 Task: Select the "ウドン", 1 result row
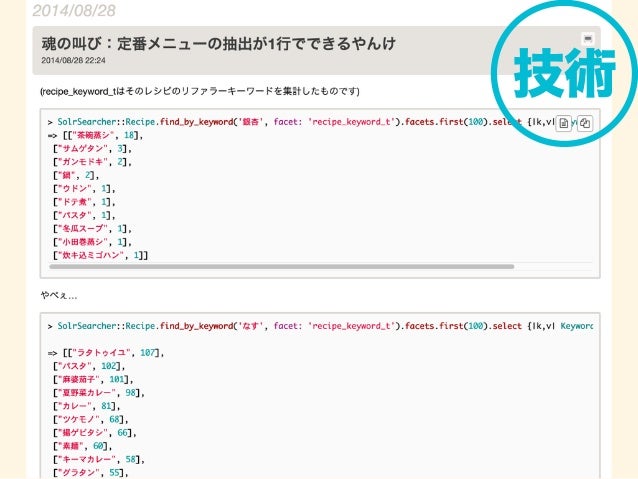(x=84, y=189)
